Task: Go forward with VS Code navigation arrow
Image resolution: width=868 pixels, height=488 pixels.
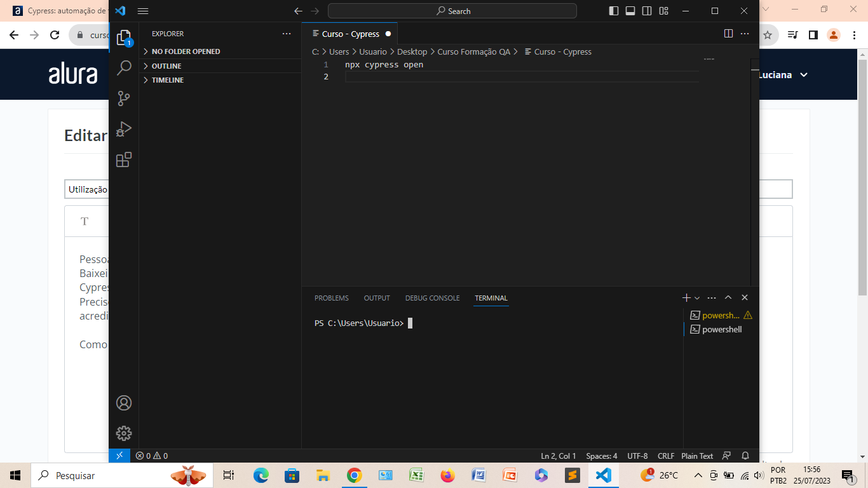Action: tap(316, 11)
